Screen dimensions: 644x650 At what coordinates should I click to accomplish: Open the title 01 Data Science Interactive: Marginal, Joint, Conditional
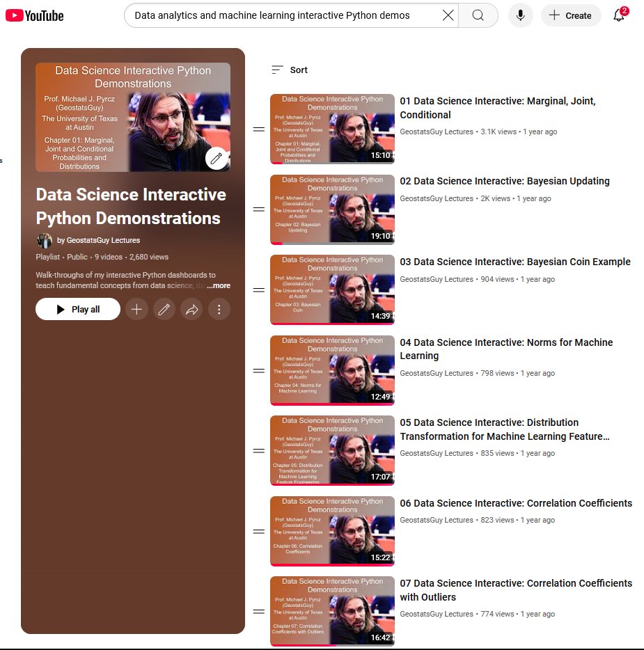[x=498, y=108]
